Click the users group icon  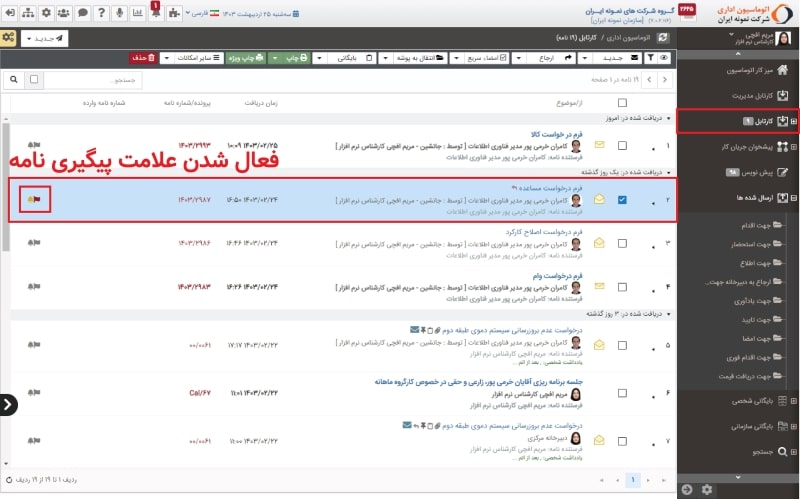[64, 13]
